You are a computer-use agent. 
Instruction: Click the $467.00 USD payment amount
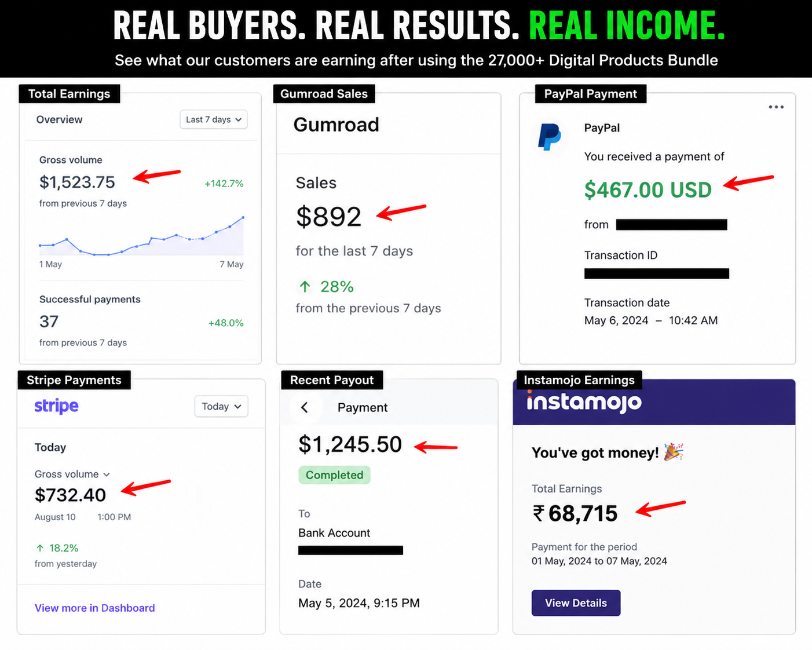point(648,190)
